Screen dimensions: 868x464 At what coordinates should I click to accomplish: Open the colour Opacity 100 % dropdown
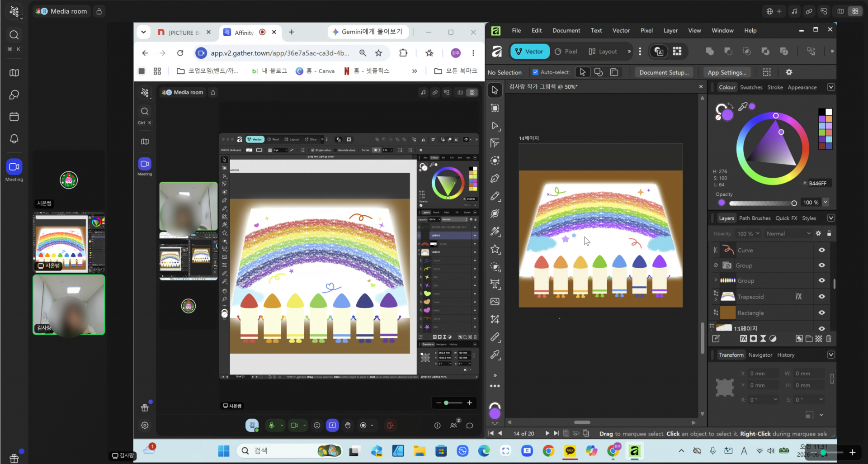(x=826, y=202)
